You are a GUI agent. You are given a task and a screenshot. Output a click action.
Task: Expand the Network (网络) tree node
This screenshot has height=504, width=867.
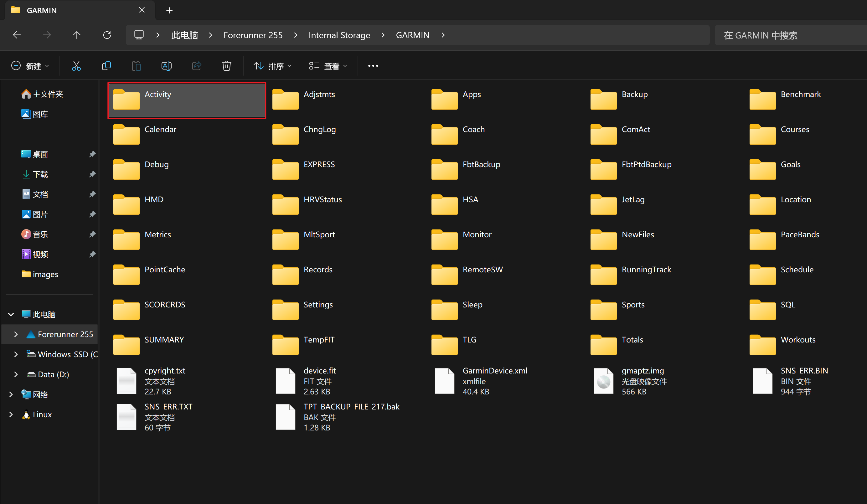[x=11, y=394]
